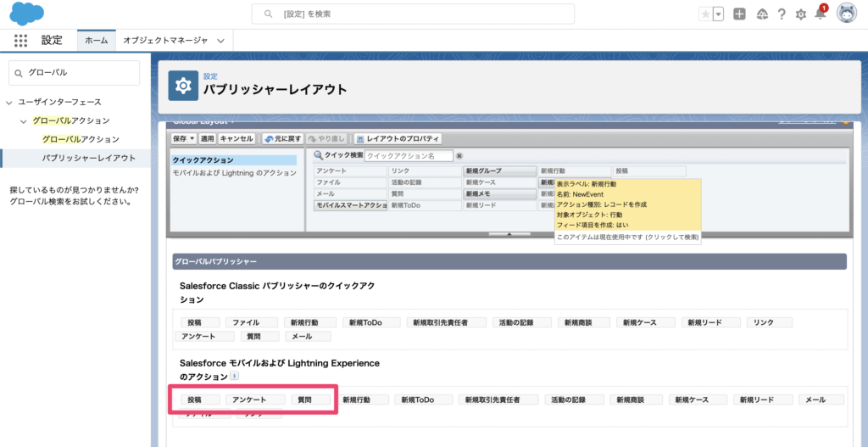Image resolution: width=868 pixels, height=447 pixels.
Task: Click the 設定 breadcrumb above the page title
Action: pos(210,76)
